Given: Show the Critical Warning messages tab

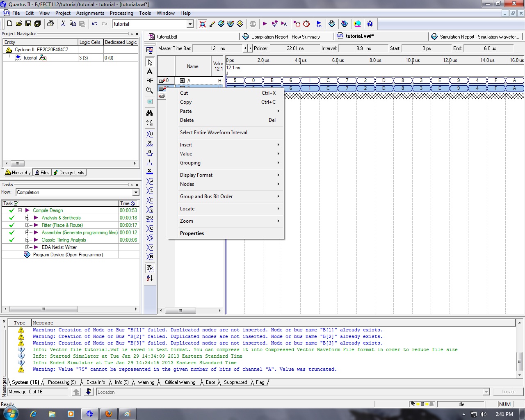Looking at the screenshot, I should [180, 382].
